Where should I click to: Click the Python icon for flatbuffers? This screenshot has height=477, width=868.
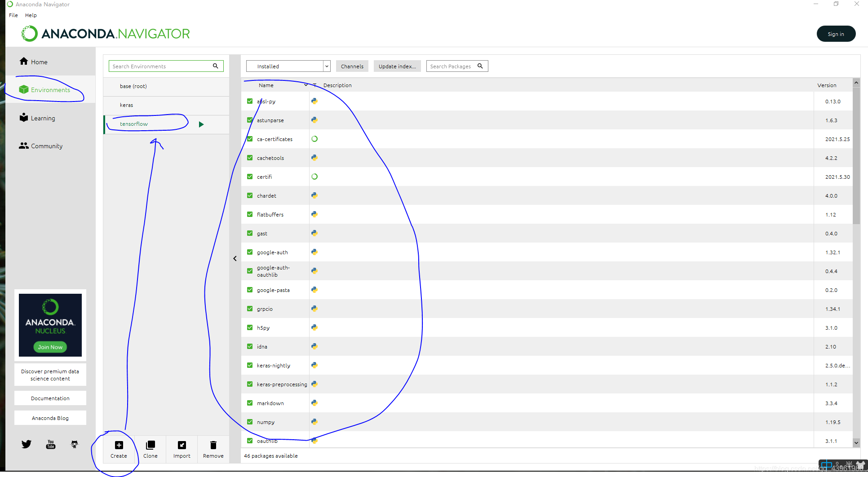(x=314, y=214)
